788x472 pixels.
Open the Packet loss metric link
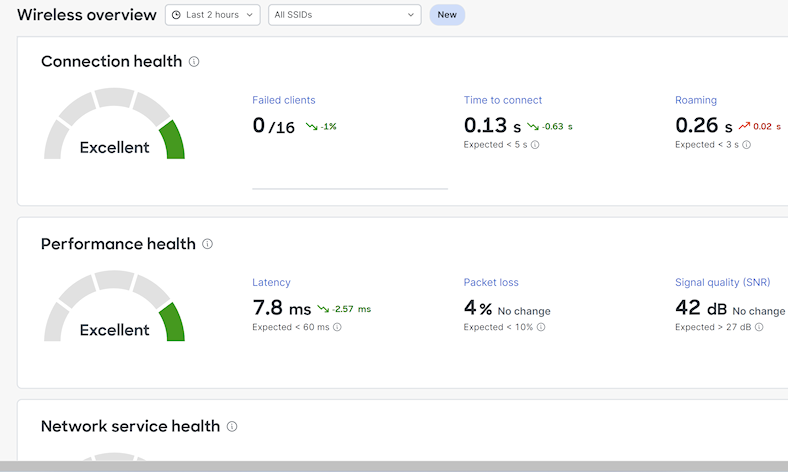click(491, 282)
